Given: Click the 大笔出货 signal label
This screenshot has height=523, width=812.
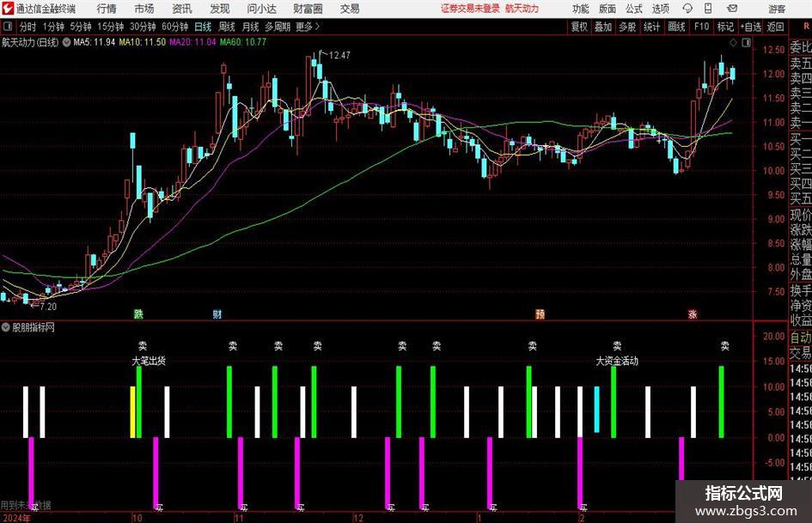Looking at the screenshot, I should [149, 361].
